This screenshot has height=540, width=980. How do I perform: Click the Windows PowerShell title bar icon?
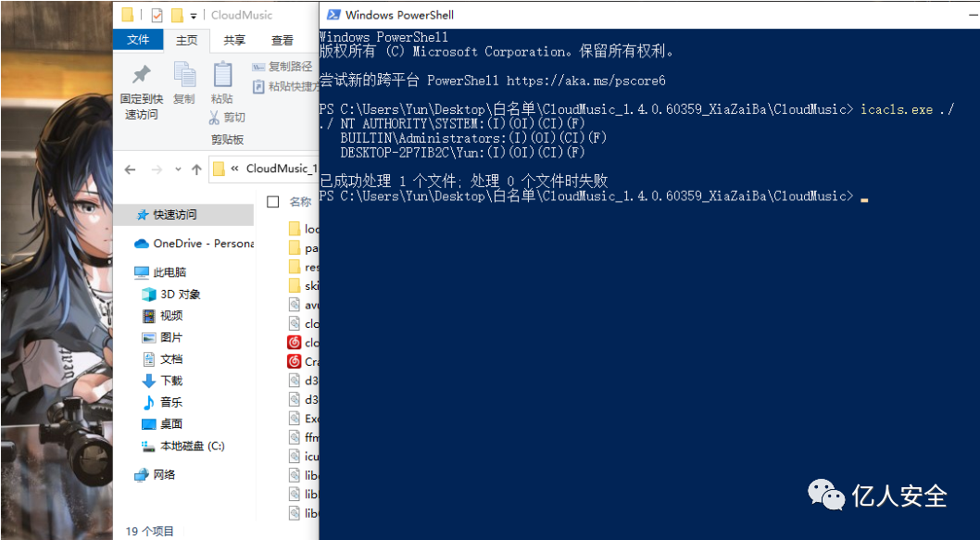(333, 15)
